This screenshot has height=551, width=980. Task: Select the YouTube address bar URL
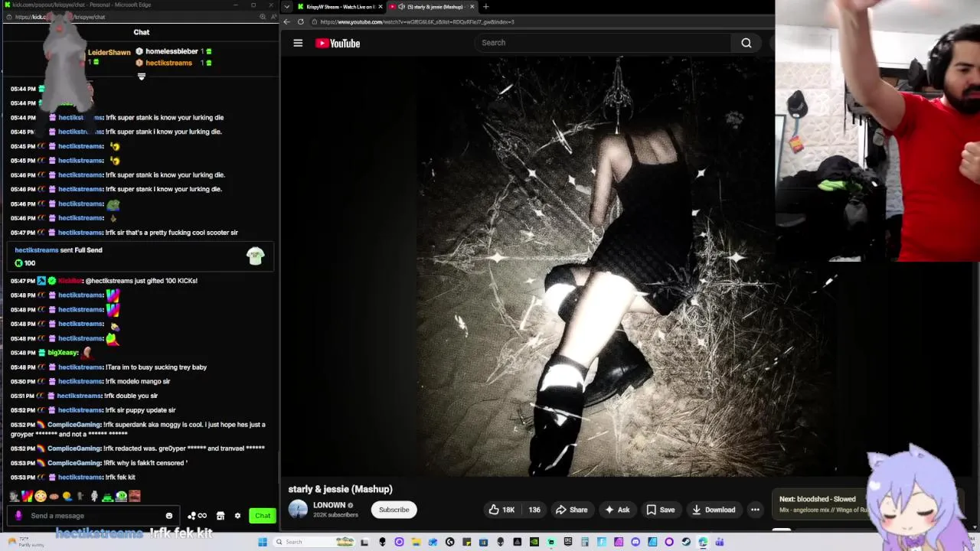(417, 21)
